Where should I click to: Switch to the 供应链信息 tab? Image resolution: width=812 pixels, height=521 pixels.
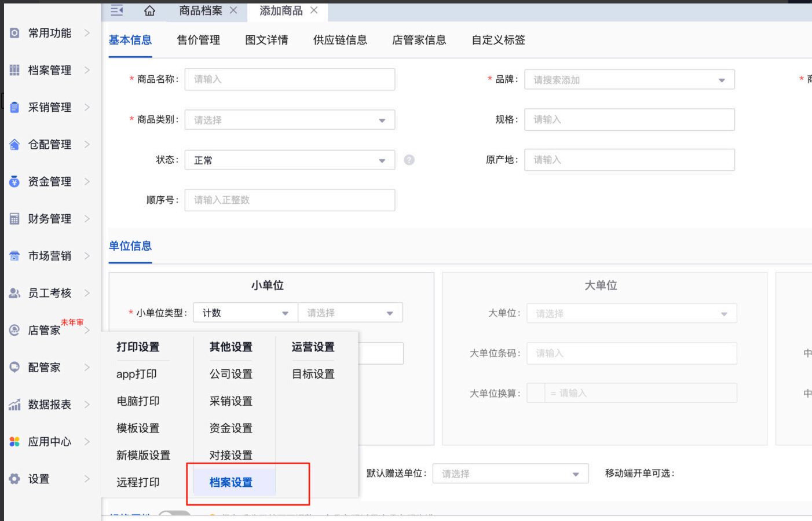pyautogui.click(x=340, y=40)
